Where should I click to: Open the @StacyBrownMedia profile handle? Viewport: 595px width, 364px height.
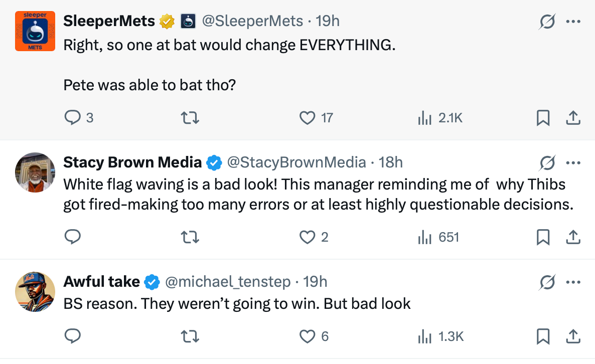point(296,162)
